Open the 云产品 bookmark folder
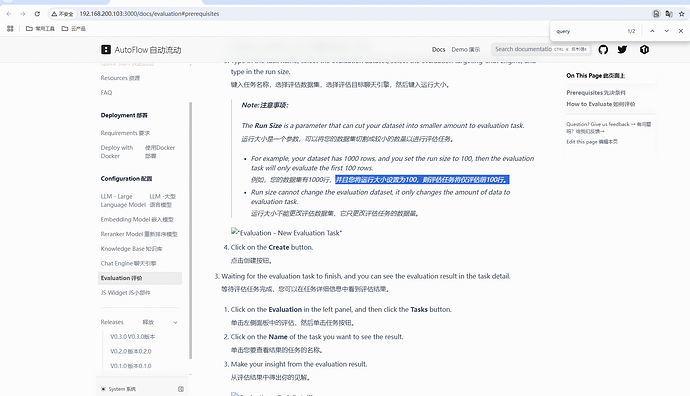 click(73, 29)
